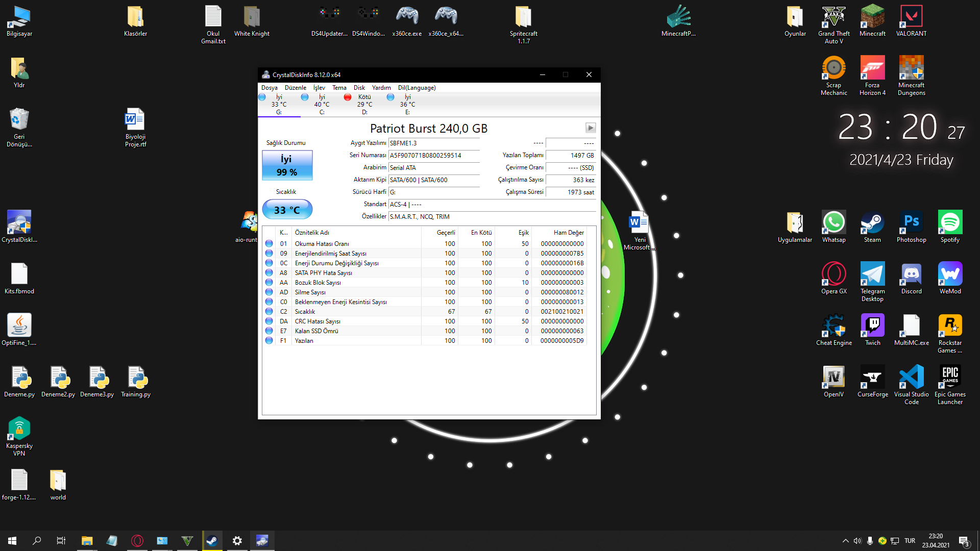Select the Okuma Hatası Oranı attribute row
The image size is (980, 551).
425,244
